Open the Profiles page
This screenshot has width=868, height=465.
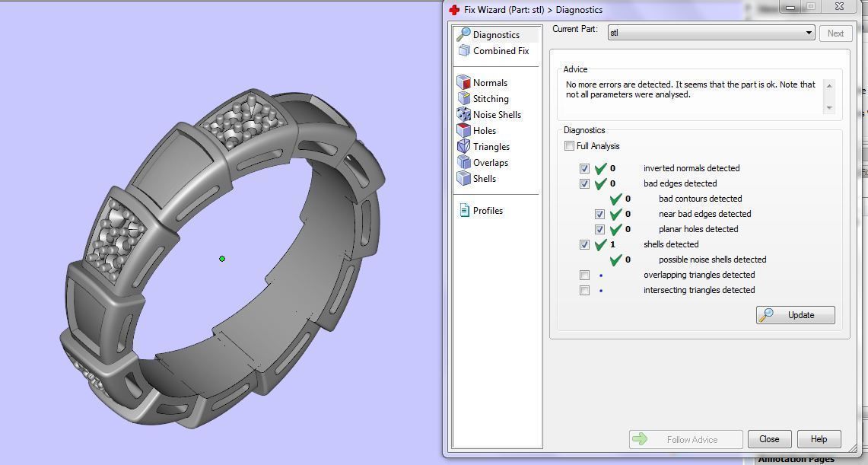click(488, 210)
